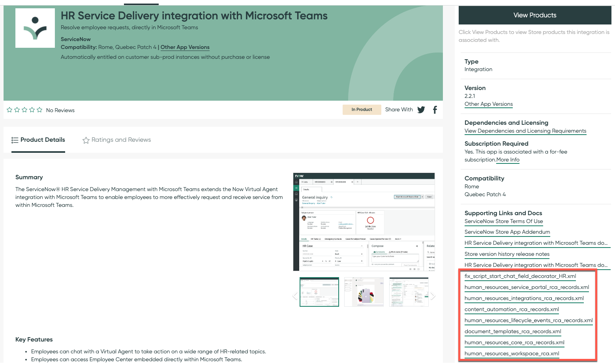Go to next thumbnail with right arrow
The height and width of the screenshot is (364, 615).
coord(433,296)
